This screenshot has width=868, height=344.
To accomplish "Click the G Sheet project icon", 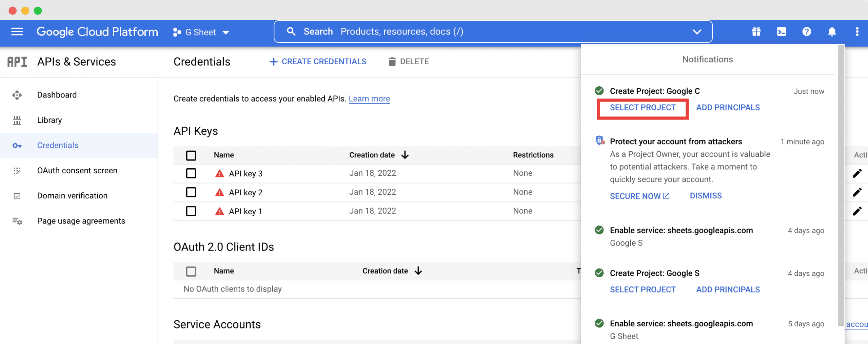I will click(x=177, y=32).
